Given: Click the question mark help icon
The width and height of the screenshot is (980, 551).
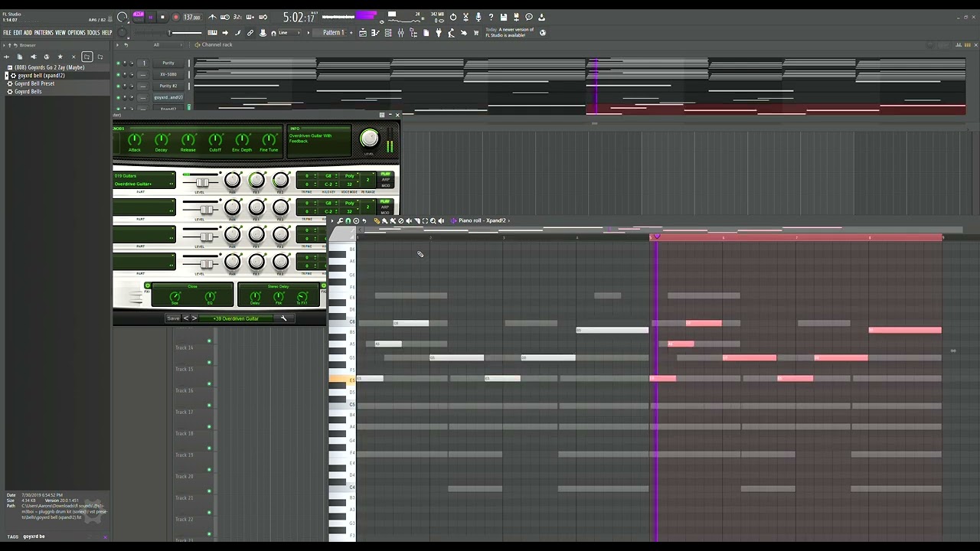Looking at the screenshot, I should (491, 17).
